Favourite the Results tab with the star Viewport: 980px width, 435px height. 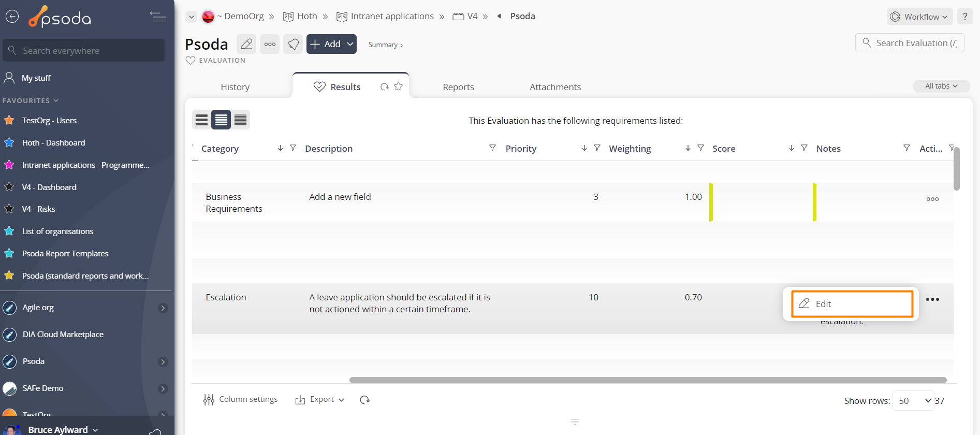398,86
